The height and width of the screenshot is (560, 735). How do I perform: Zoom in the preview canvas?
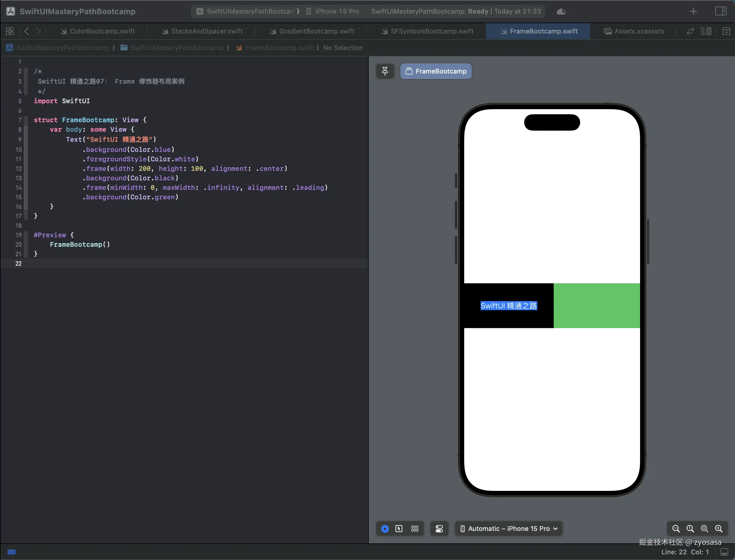(719, 528)
